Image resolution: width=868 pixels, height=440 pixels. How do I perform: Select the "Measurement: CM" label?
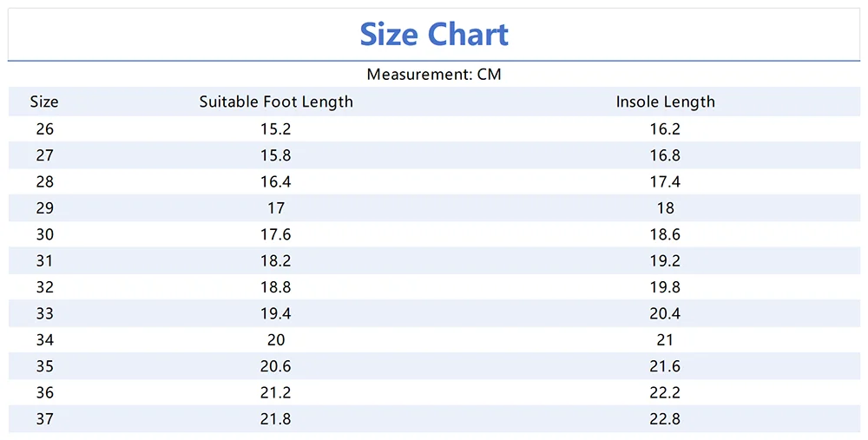434,75
